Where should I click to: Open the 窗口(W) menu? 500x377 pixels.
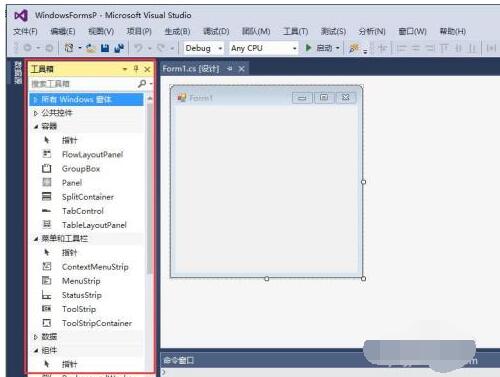[x=412, y=31]
